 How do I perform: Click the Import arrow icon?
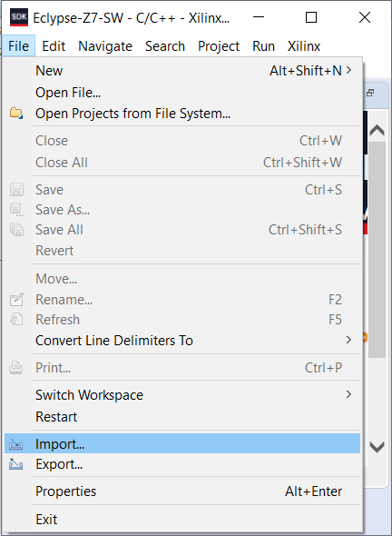point(16,443)
